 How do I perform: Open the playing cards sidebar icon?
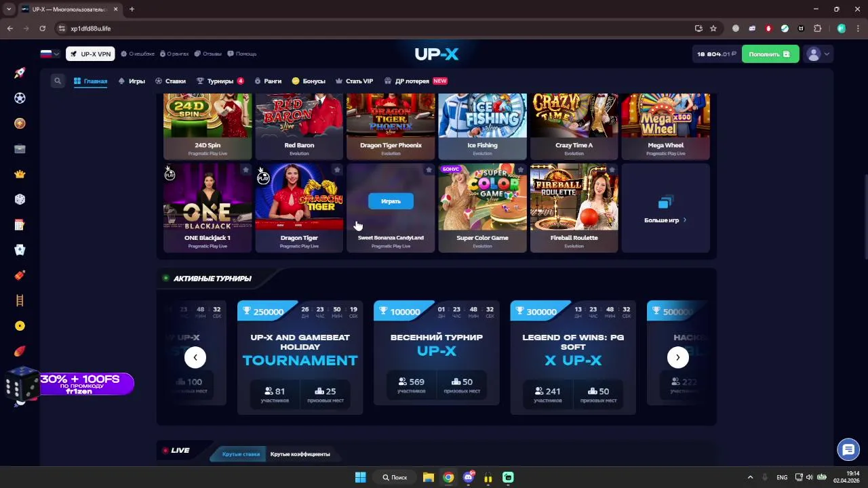coord(20,250)
